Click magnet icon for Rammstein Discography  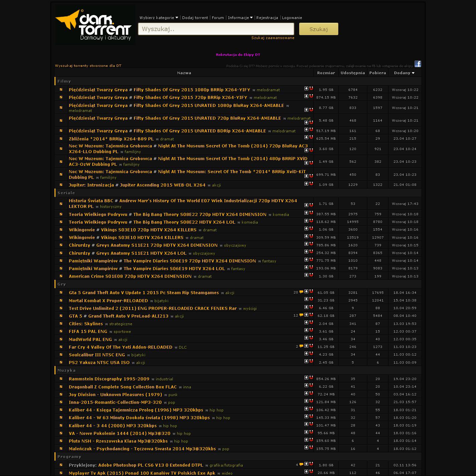pyautogui.click(x=311, y=378)
